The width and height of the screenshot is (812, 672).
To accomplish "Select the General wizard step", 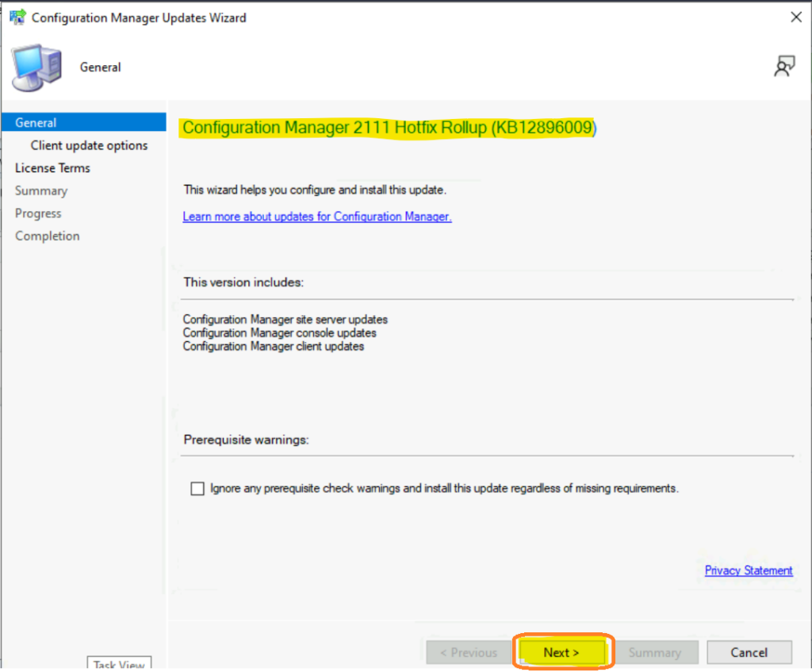I will 84,122.
